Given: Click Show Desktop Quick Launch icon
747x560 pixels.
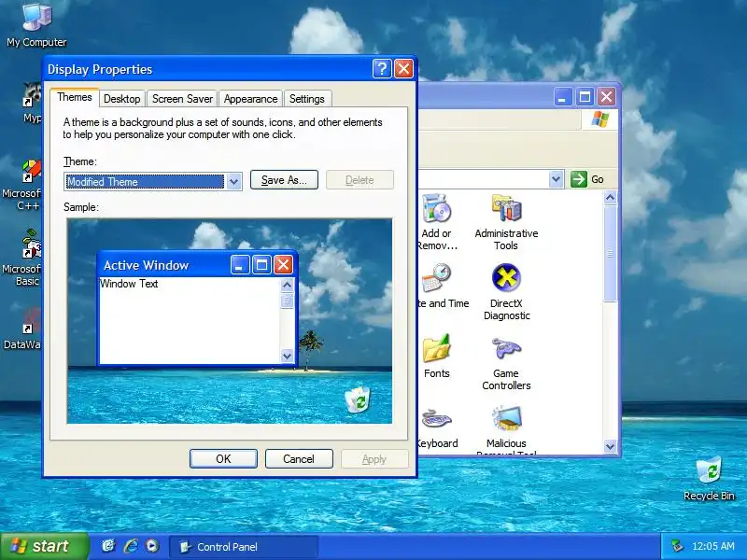Looking at the screenshot, I should (108, 546).
